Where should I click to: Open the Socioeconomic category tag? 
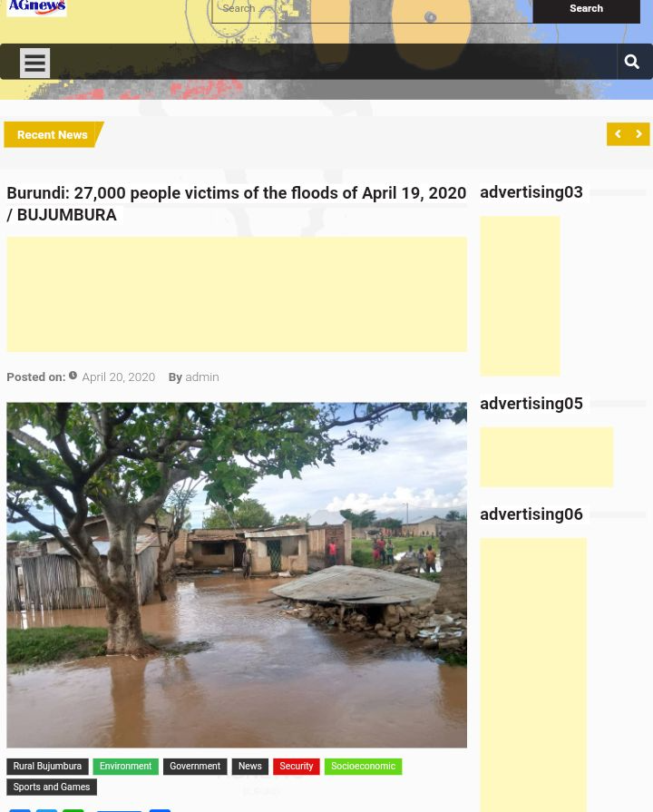tap(363, 767)
